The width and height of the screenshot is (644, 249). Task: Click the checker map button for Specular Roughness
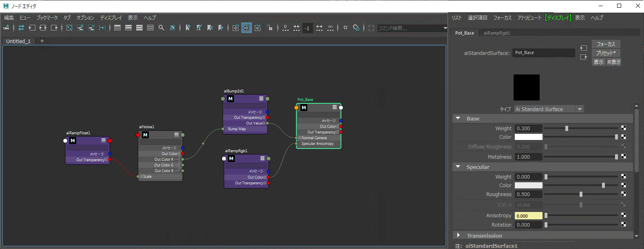click(x=624, y=194)
